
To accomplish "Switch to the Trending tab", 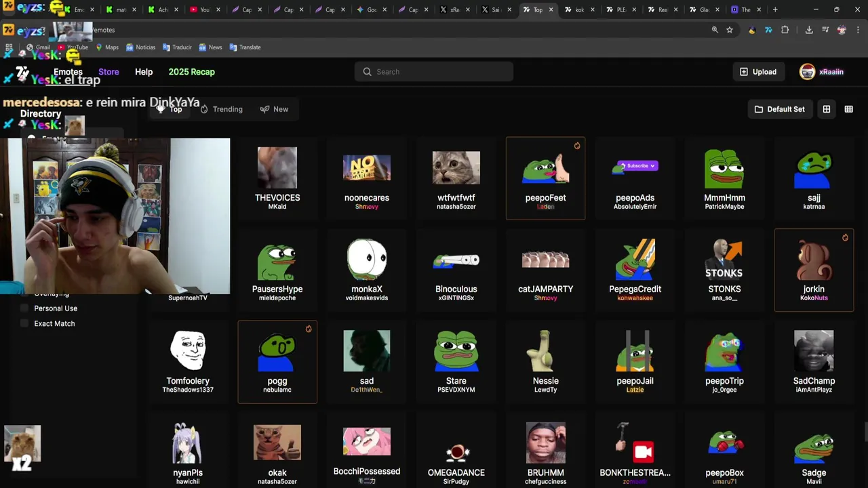I will 221,109.
